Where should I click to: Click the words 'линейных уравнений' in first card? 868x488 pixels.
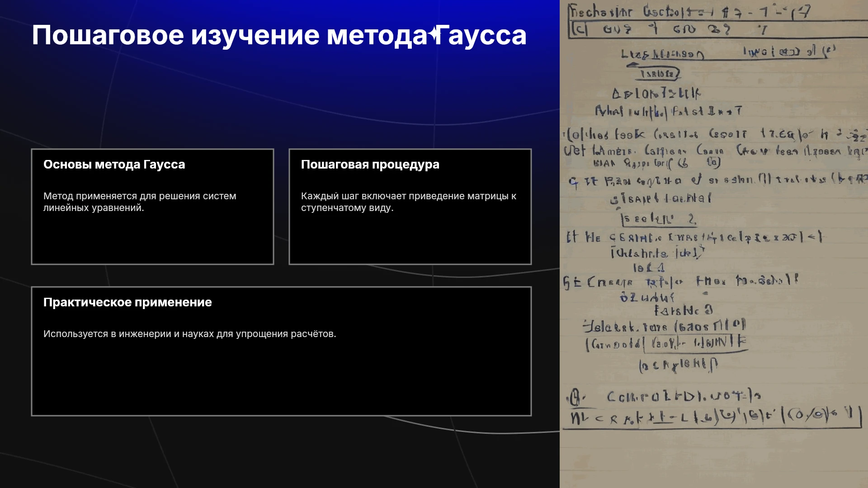(93, 208)
